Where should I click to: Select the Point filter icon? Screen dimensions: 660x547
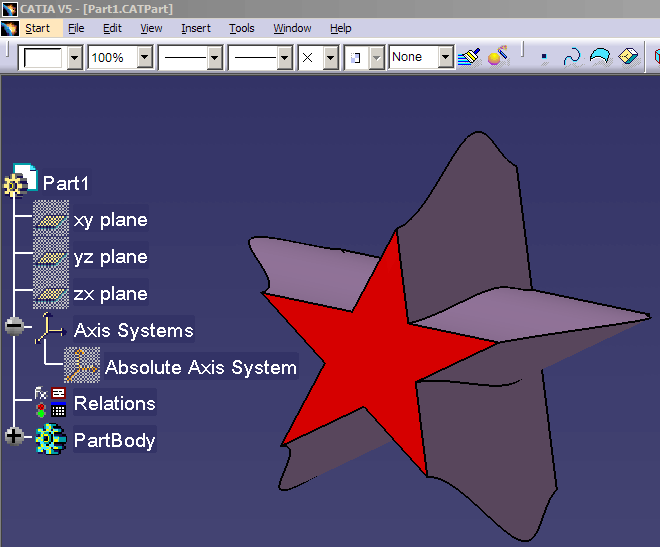point(544,57)
